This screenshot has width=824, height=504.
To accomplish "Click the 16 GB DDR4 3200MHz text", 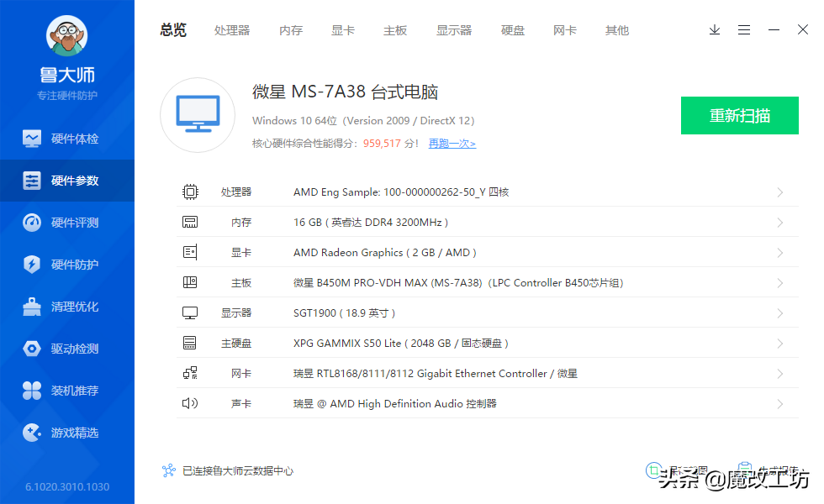I will (371, 223).
